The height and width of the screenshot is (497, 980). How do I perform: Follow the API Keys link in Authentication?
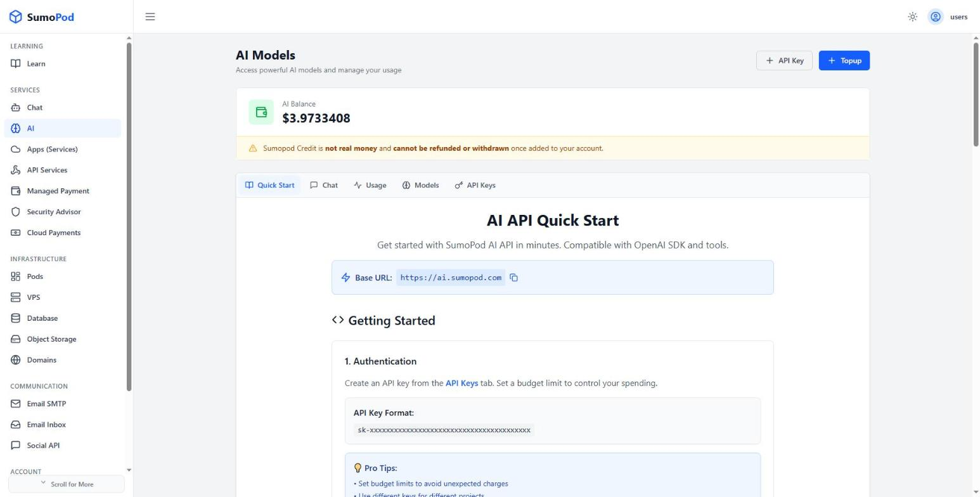click(x=461, y=384)
